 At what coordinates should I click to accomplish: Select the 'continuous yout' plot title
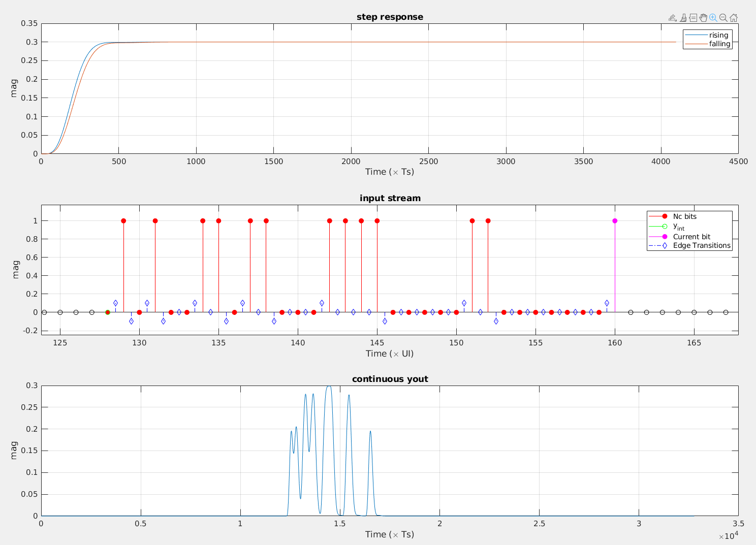pos(390,379)
